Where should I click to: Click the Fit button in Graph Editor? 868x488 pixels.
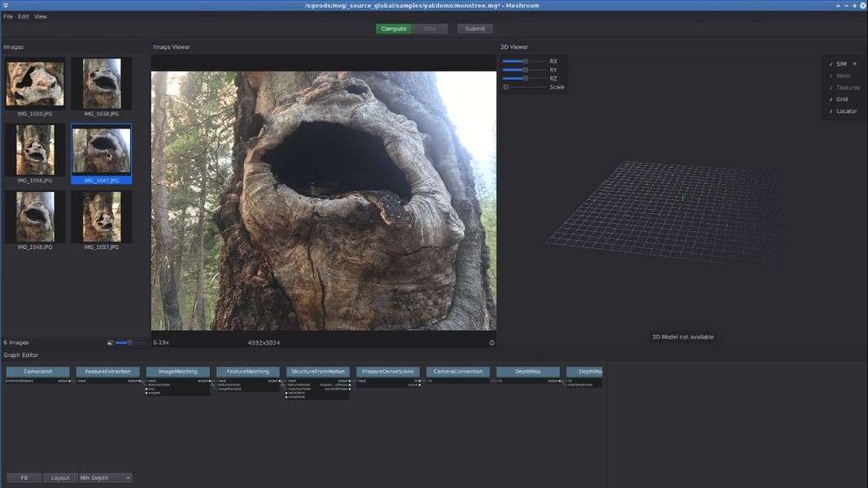[24, 478]
